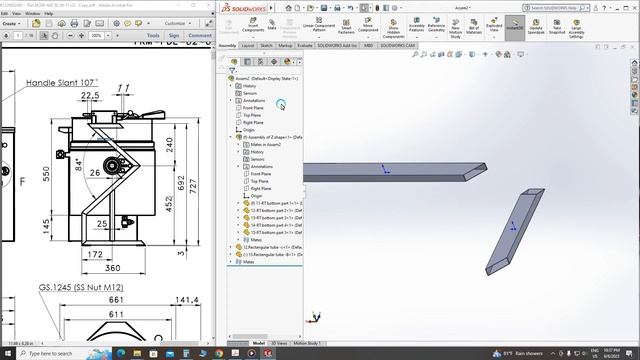Click the Acrobat page number field

(x=18, y=36)
